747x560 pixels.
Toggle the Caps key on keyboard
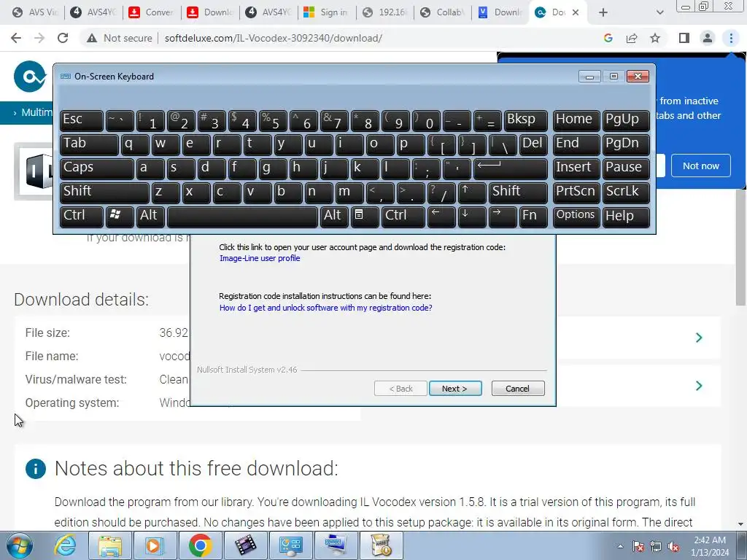click(x=97, y=168)
